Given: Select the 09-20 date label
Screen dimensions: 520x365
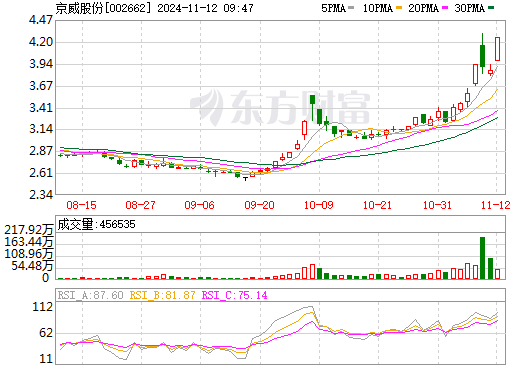Looking at the screenshot, I should click(259, 205).
